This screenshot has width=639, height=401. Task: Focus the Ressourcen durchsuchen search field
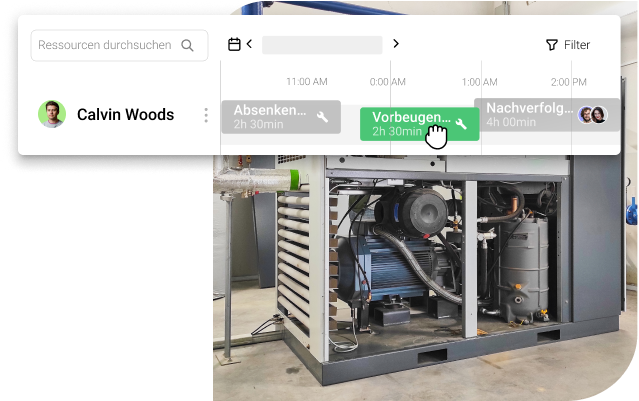(x=105, y=45)
